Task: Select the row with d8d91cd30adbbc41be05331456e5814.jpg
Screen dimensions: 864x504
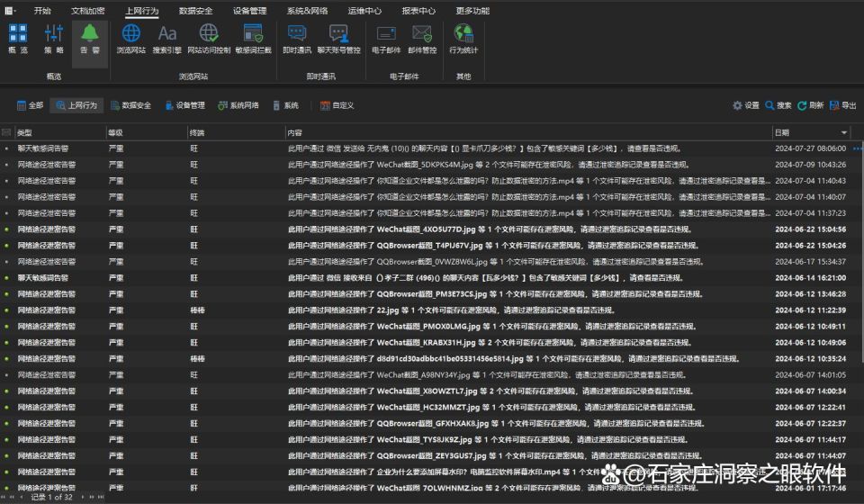Action: pos(426,358)
